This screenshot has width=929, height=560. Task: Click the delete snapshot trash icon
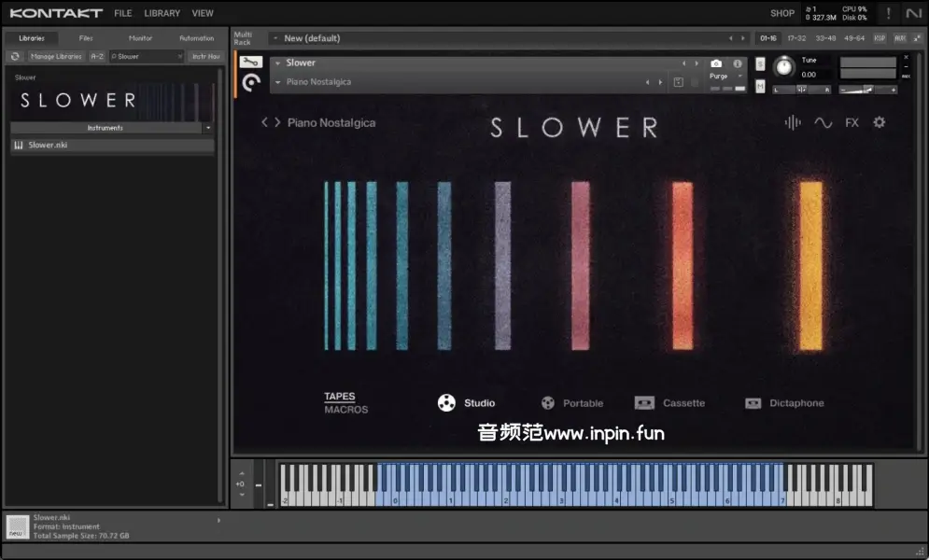pyautogui.click(x=695, y=82)
